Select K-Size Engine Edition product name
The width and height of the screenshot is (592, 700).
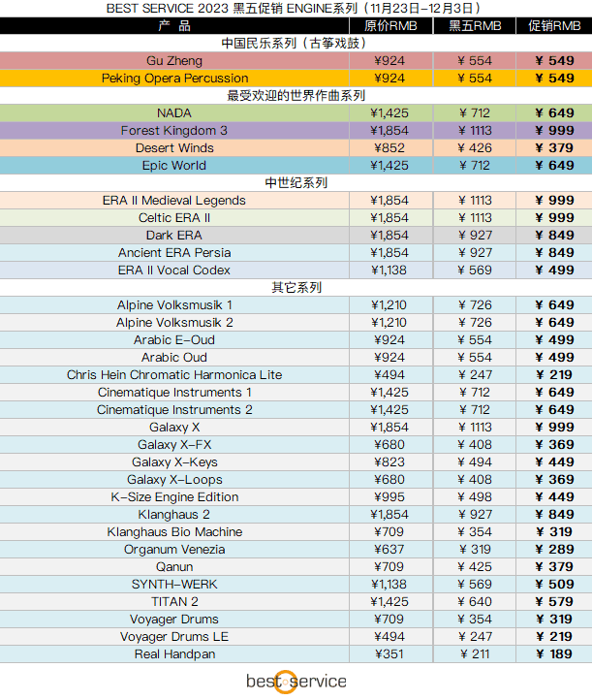pos(174,496)
